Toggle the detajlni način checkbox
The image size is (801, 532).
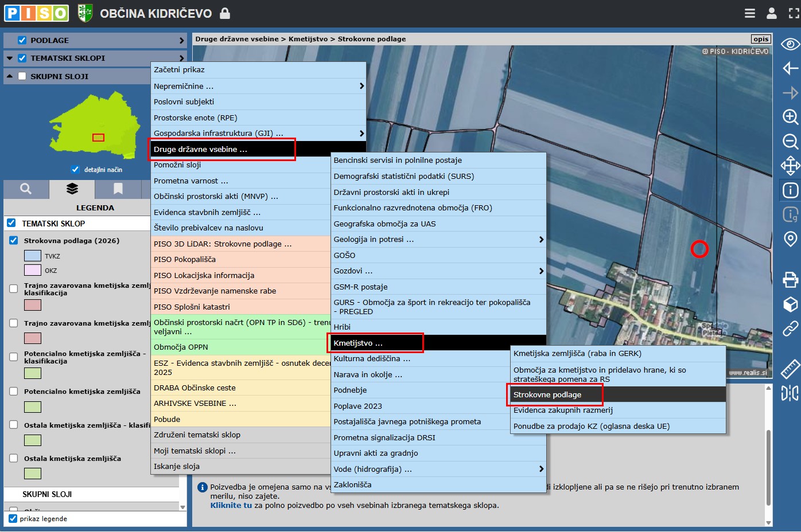tap(75, 170)
